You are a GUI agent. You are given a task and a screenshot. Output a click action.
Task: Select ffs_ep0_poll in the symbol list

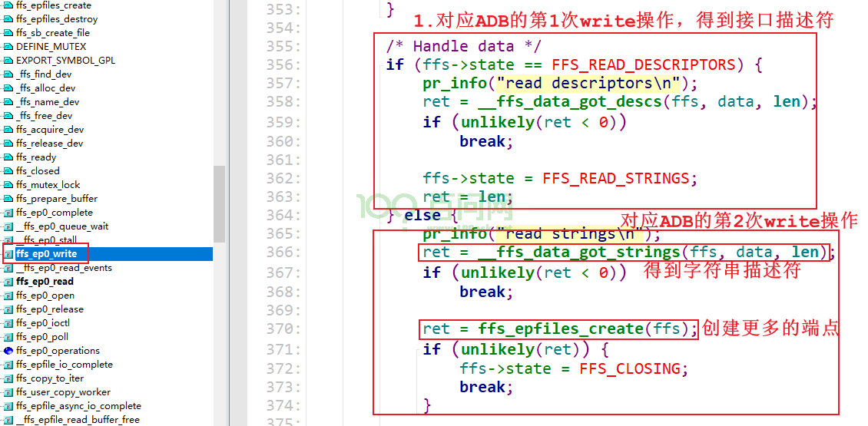point(42,337)
